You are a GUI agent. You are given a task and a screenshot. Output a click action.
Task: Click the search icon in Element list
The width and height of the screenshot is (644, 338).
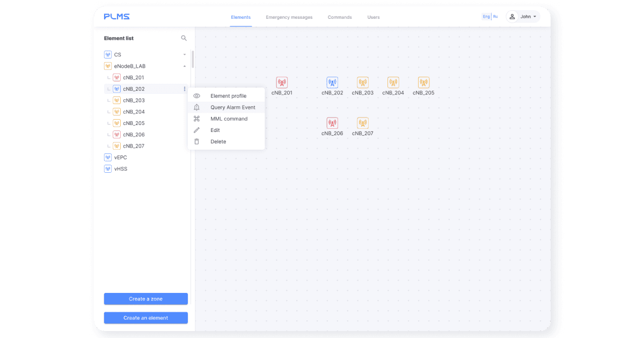point(184,38)
